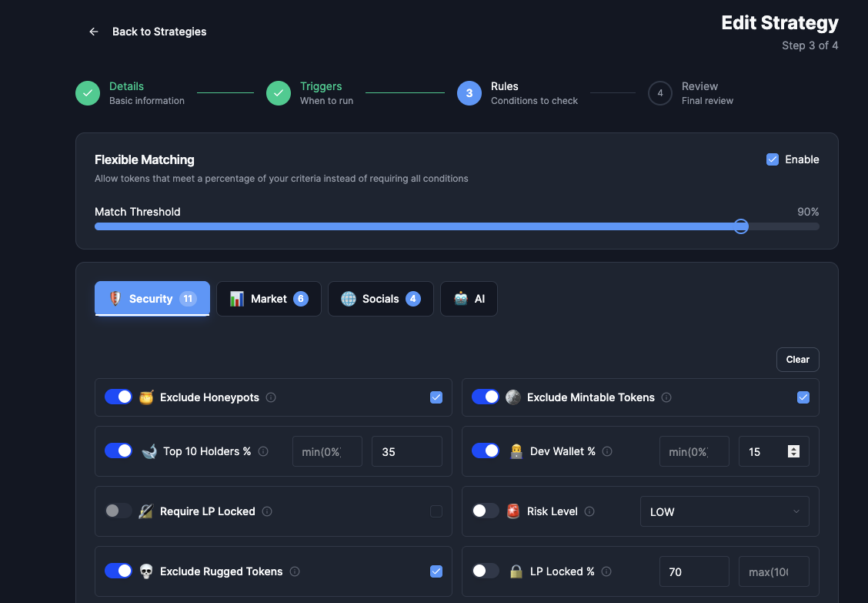
Task: Click the info icon next to Risk Level
Action: [589, 511]
